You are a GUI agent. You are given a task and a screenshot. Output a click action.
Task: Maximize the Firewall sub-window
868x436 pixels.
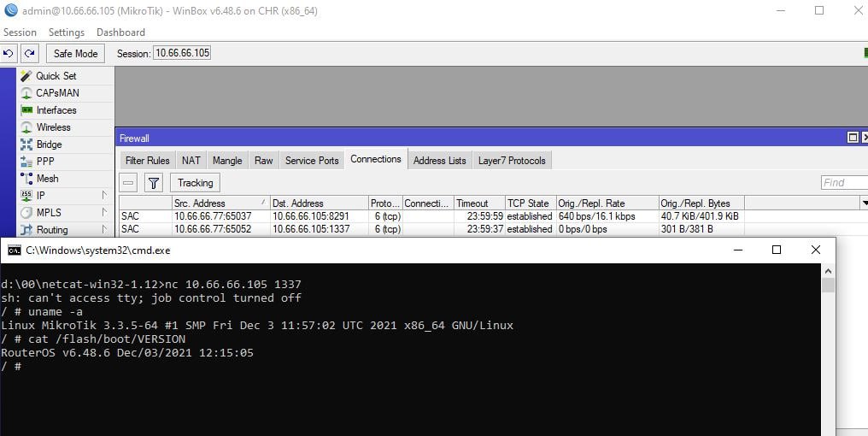pyautogui.click(x=853, y=138)
